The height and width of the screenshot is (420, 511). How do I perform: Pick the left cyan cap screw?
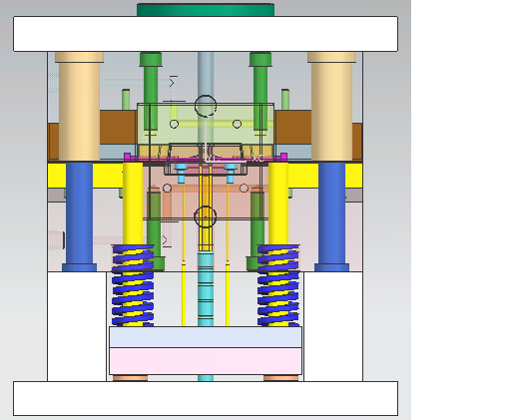click(181, 173)
